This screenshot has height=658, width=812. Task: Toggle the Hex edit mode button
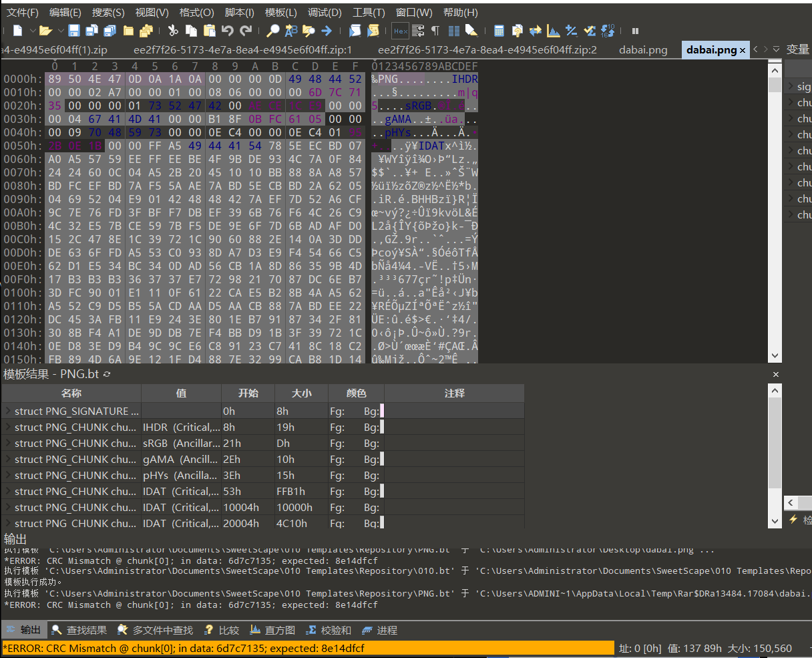(400, 31)
